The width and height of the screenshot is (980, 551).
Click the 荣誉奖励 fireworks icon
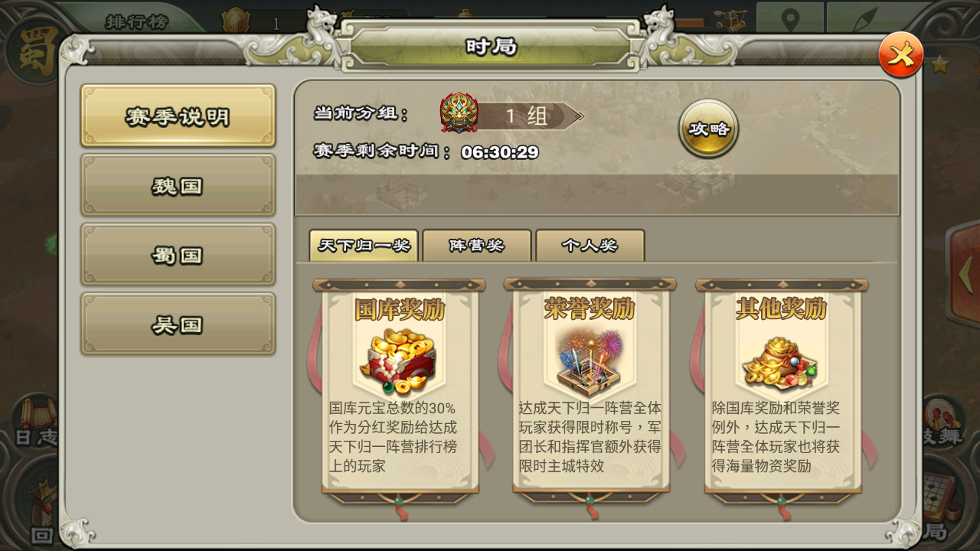click(590, 361)
